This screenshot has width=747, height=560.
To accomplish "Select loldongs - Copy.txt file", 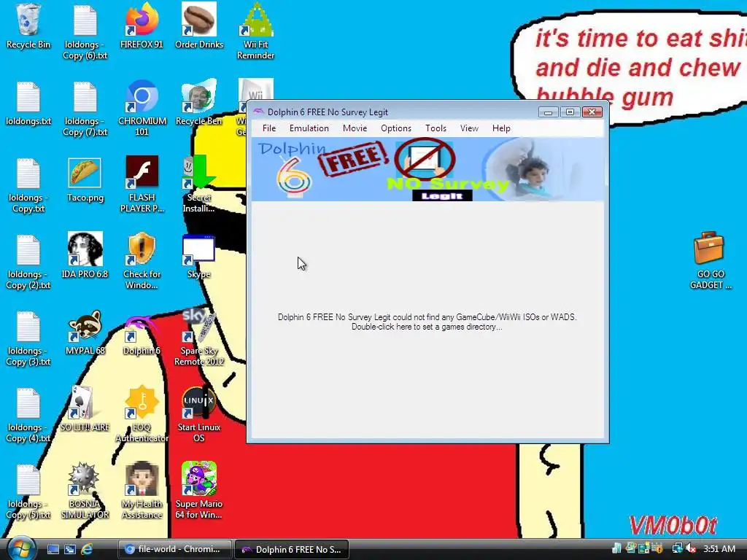I will (x=28, y=185).
